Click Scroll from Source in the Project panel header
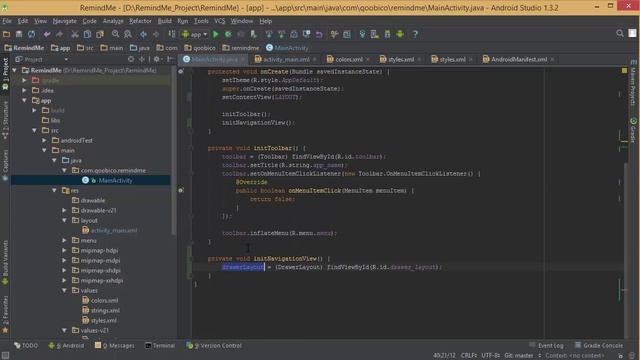This screenshot has width=640, height=360. (x=131, y=59)
